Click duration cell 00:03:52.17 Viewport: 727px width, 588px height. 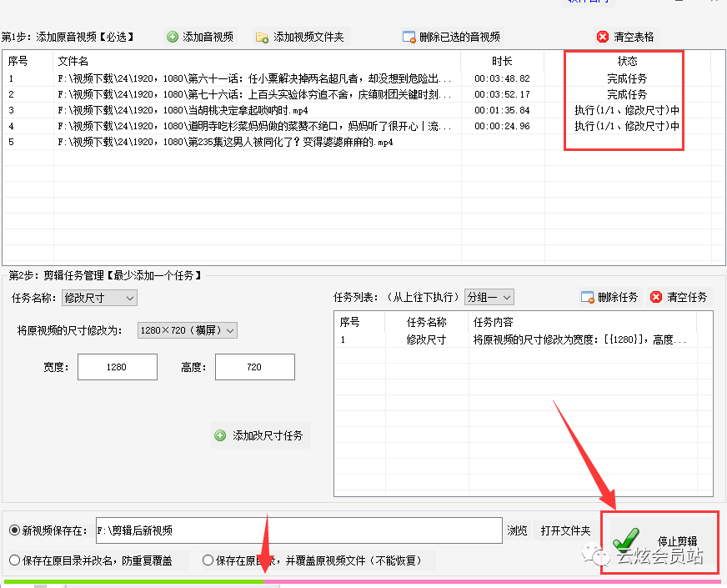pyautogui.click(x=502, y=94)
